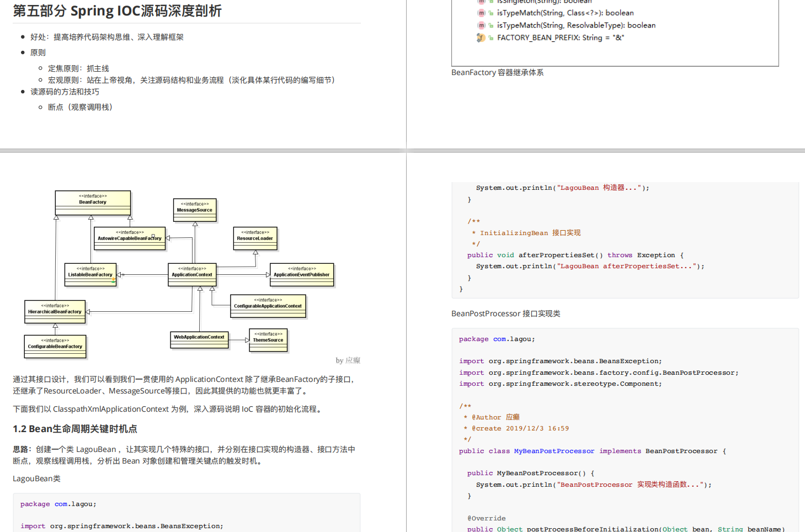Select the ApplicationContext node in the class diagram

[x=191, y=274]
